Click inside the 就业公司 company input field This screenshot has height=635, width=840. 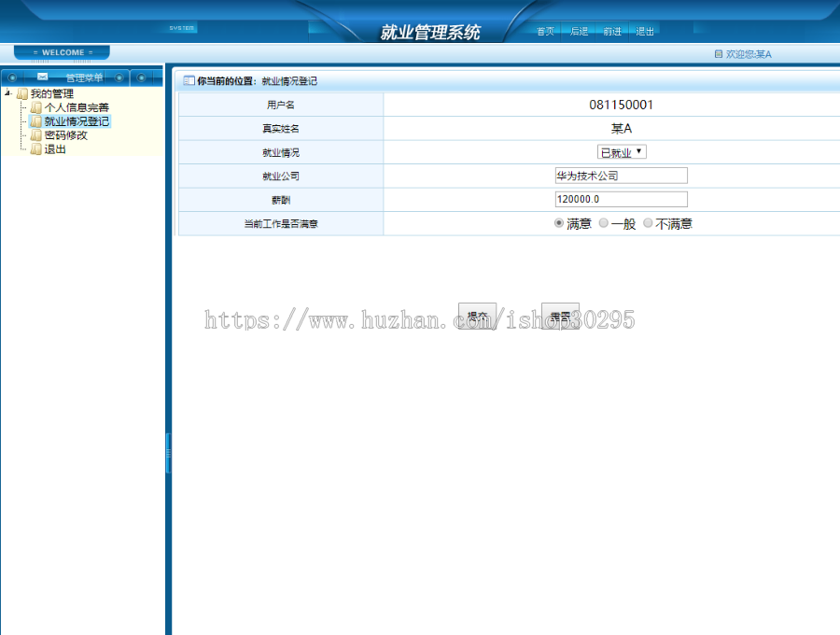point(621,175)
